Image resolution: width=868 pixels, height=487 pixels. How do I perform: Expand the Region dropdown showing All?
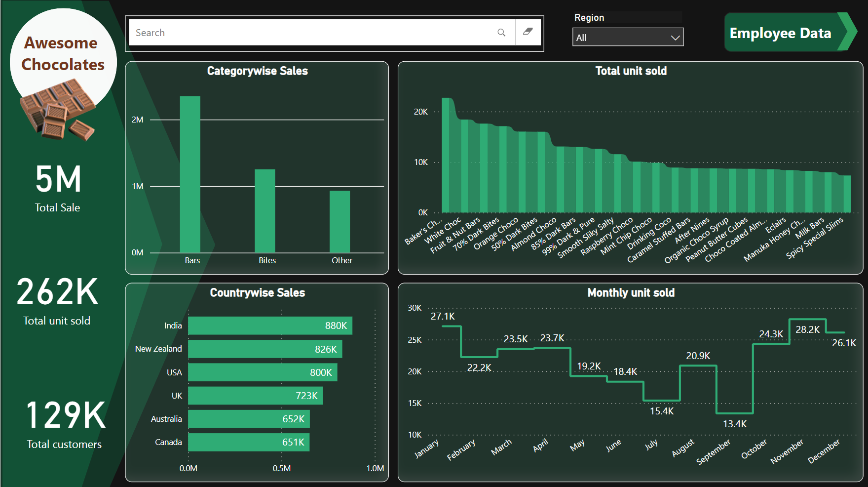coord(627,38)
